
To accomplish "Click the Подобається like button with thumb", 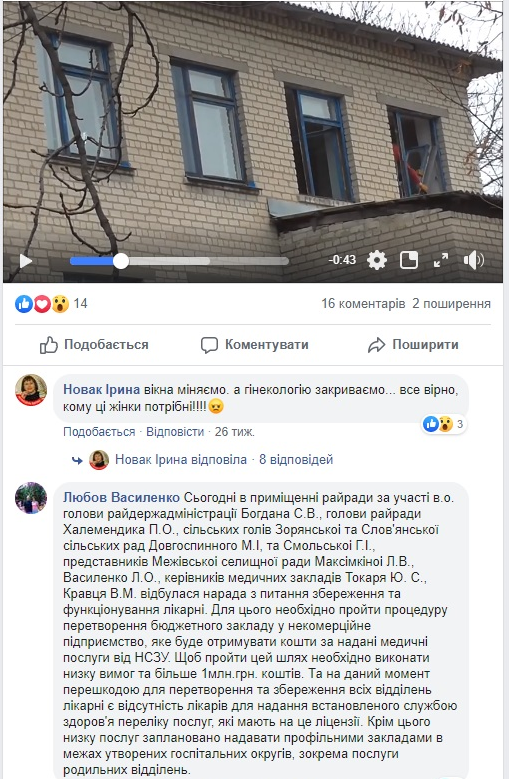I will tap(94, 345).
